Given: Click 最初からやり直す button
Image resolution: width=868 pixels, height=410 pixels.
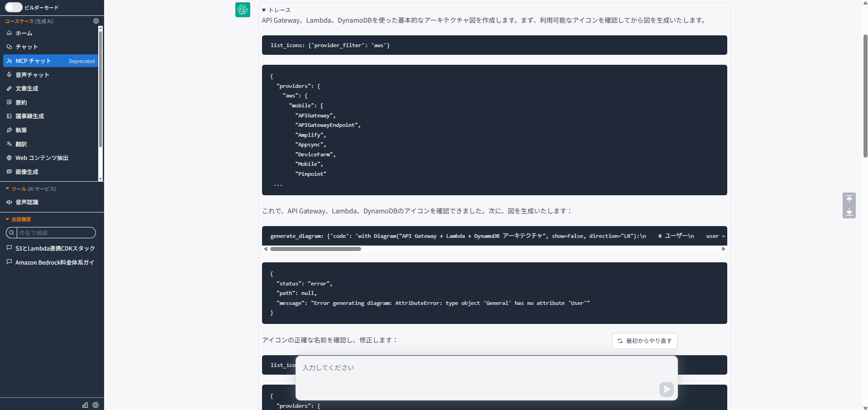Looking at the screenshot, I should pos(644,341).
